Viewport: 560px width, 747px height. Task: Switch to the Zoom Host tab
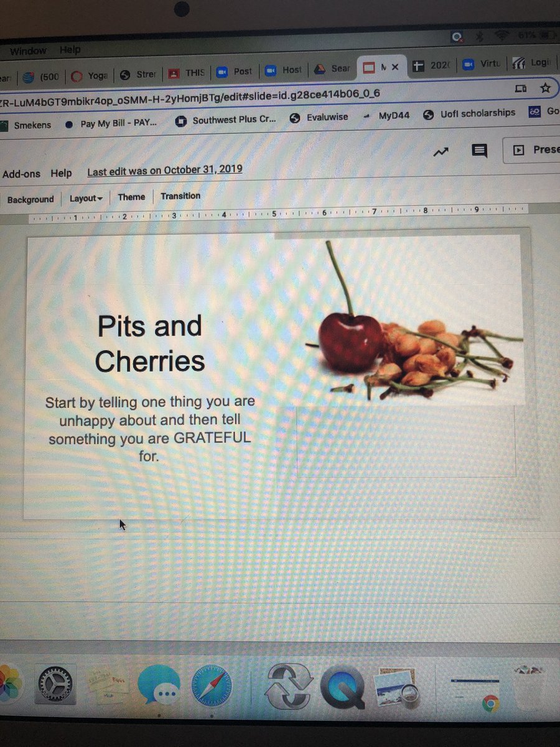pos(284,70)
